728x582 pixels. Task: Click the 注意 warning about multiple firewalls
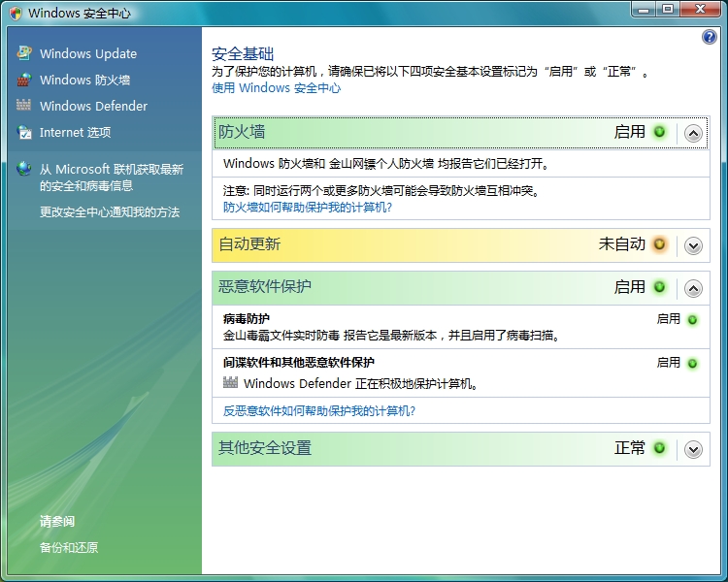381,191
